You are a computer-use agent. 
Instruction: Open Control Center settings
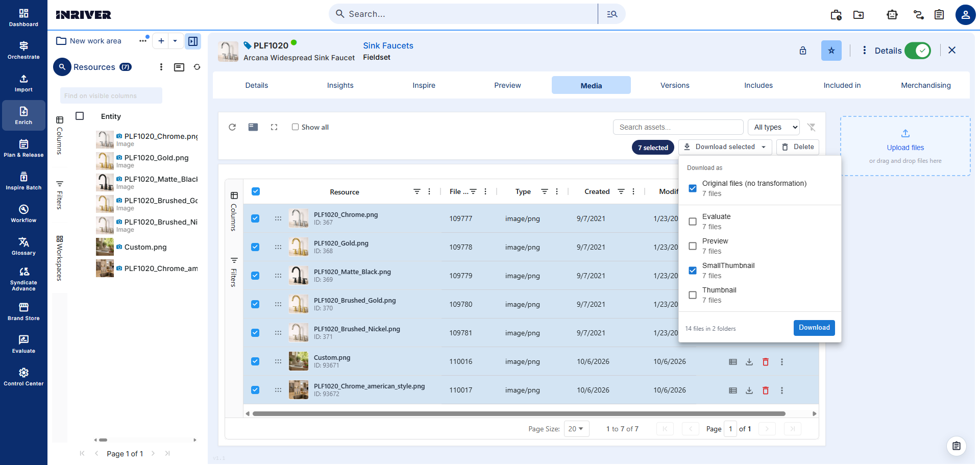click(23, 377)
